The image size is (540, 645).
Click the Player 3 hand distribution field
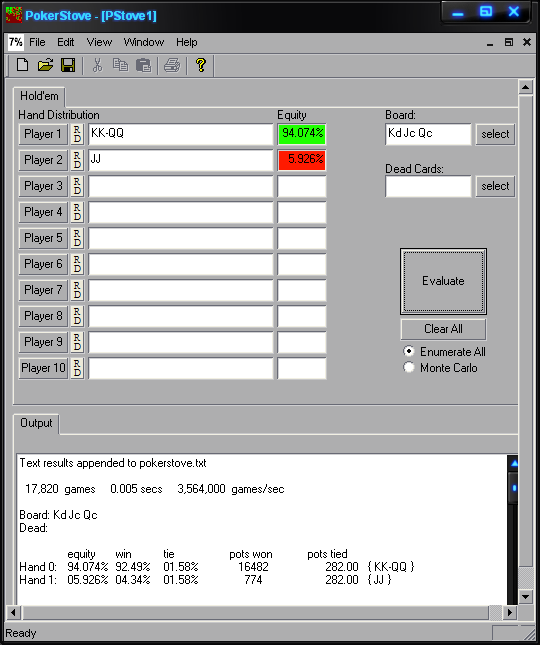181,186
